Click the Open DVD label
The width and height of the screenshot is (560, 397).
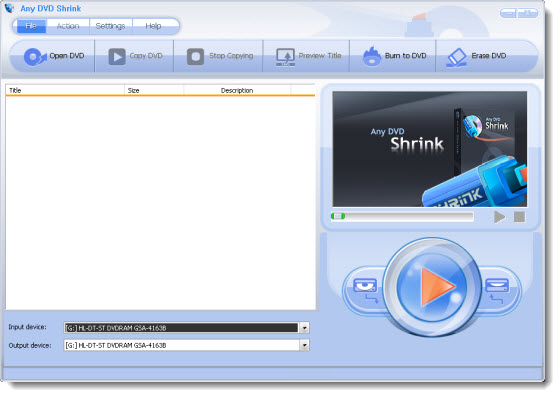coord(67,56)
